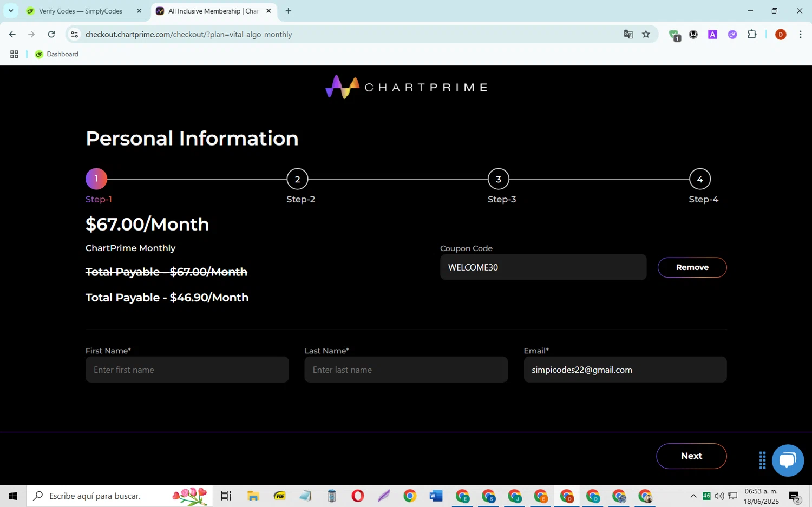Open File Explorer from the taskbar
812x507 pixels.
[253, 496]
